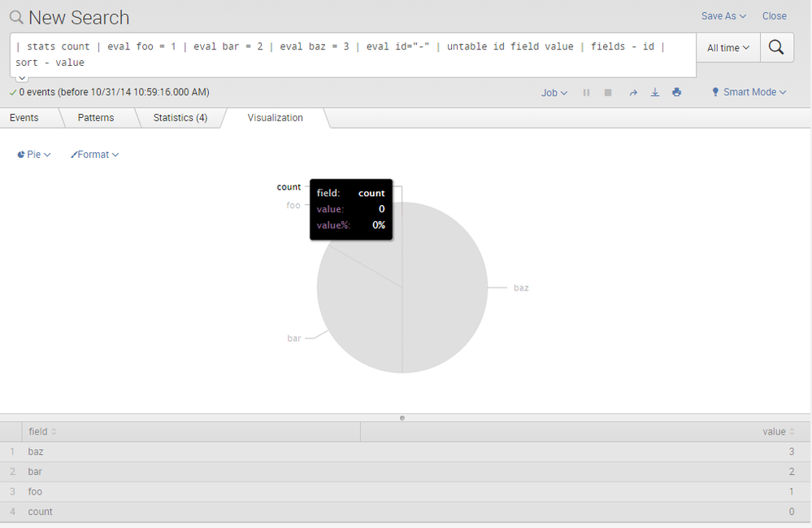The image size is (812, 528).
Task: Click the magnifying glass search button
Action: (776, 48)
